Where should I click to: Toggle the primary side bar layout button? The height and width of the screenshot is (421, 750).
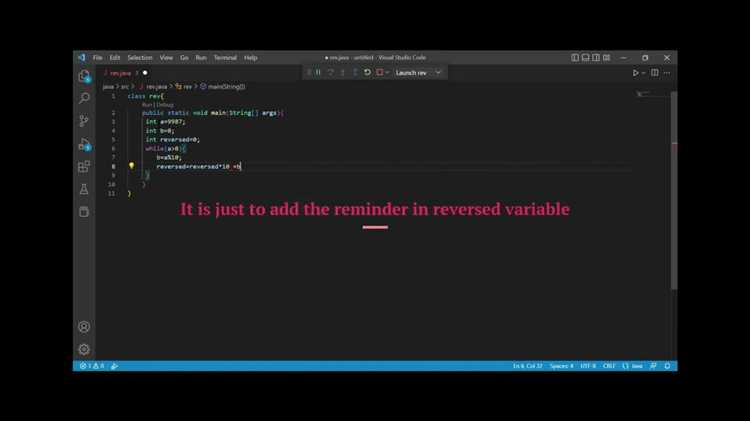point(575,57)
